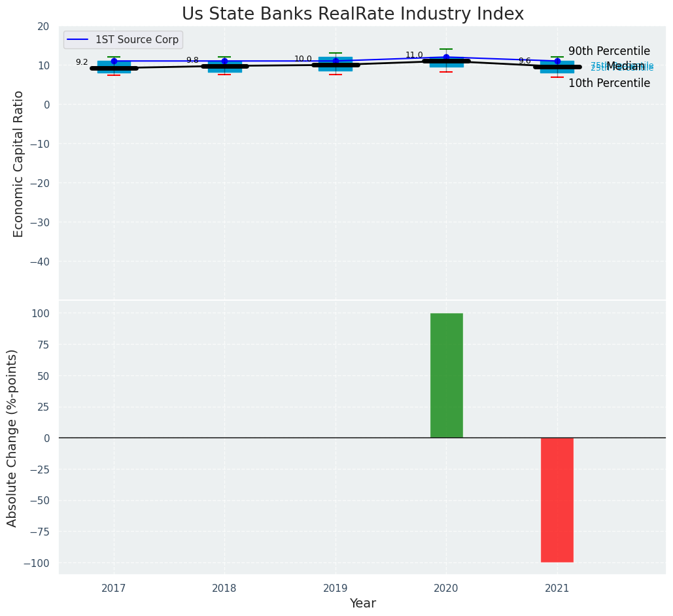Select the red 2021 absolute change bar

coord(557,500)
